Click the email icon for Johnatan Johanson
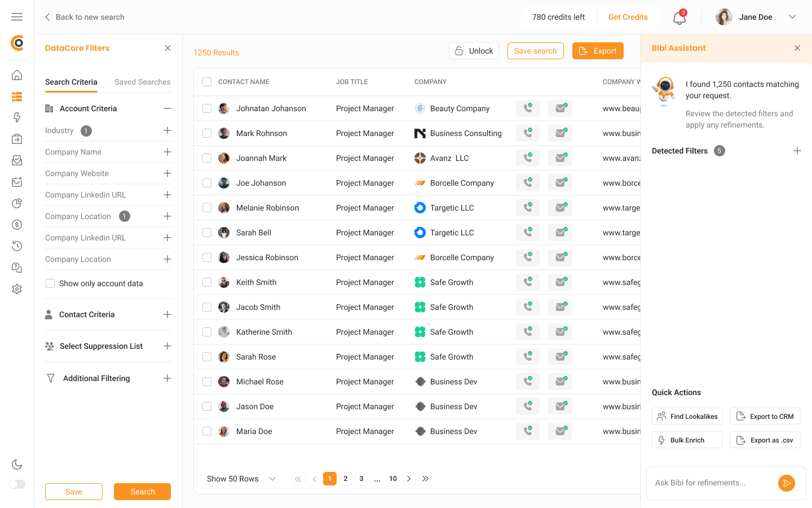This screenshot has width=812, height=508. pyautogui.click(x=560, y=108)
